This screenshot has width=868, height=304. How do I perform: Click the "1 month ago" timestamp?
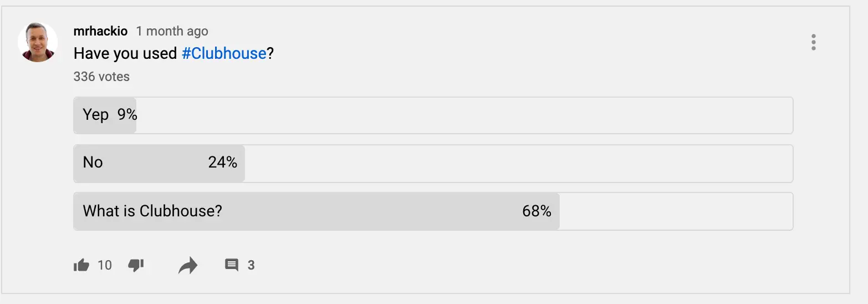(172, 31)
